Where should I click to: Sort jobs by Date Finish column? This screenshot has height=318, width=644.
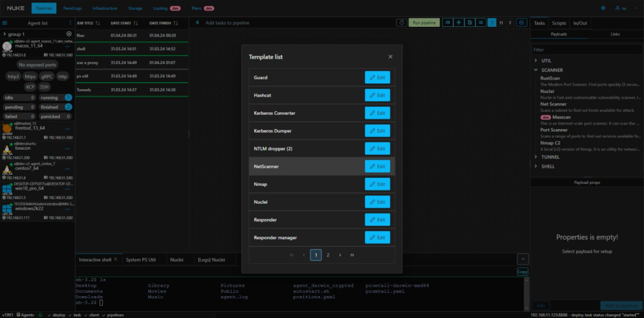pos(164,23)
